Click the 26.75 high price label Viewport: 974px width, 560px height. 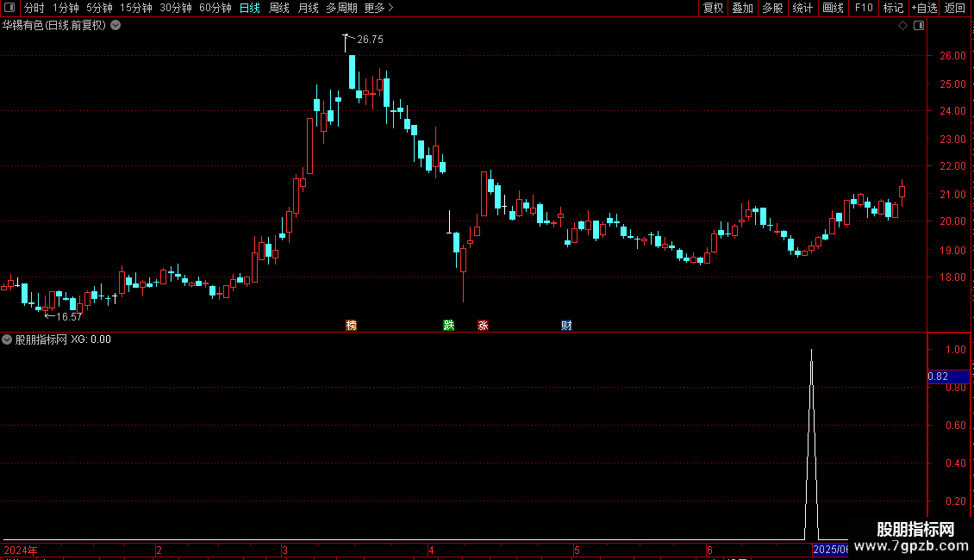[371, 40]
